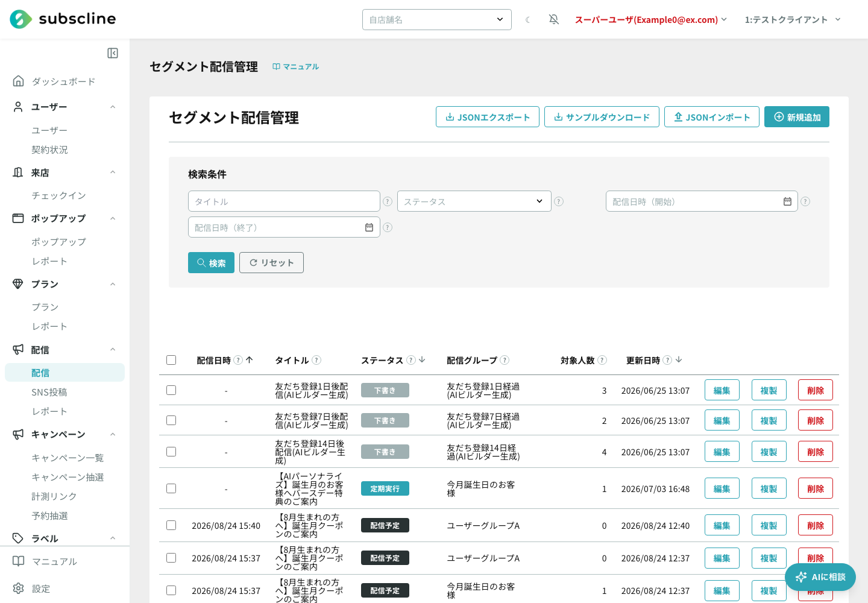Edit the 友だち登録1日後配信 row
The height and width of the screenshot is (603, 868).
pos(722,390)
